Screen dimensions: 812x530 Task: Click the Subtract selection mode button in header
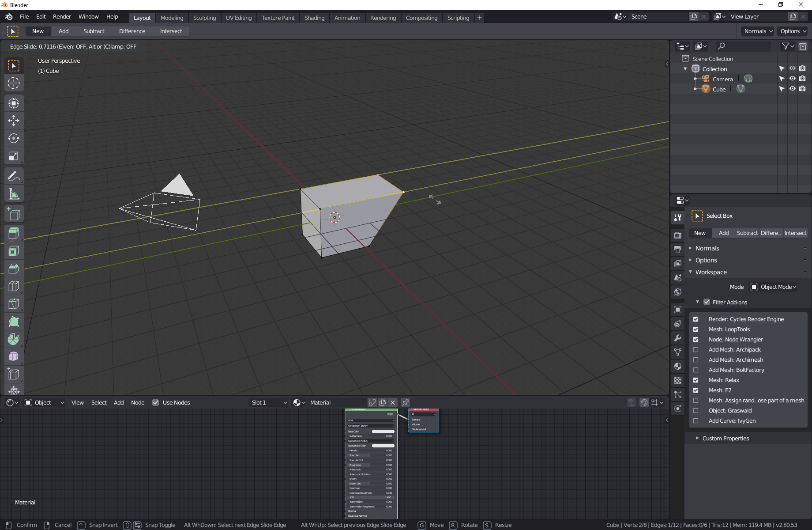pyautogui.click(x=94, y=31)
